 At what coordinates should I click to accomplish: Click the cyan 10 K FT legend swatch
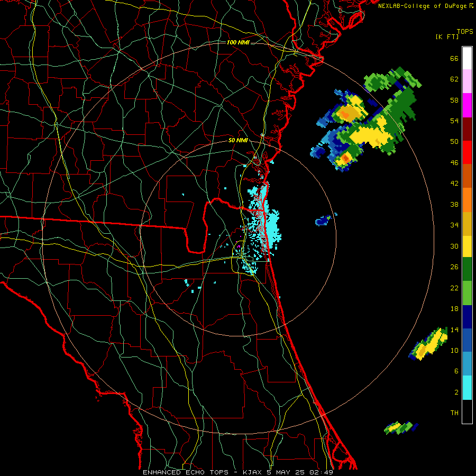coord(467,387)
